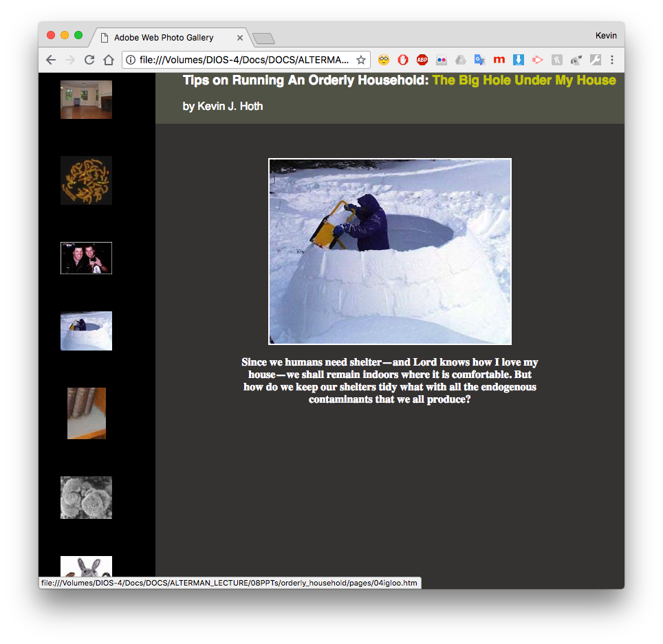Viewport: 663px width, 644px height.
Task: Open the blue download-arrow extension
Action: (519, 60)
